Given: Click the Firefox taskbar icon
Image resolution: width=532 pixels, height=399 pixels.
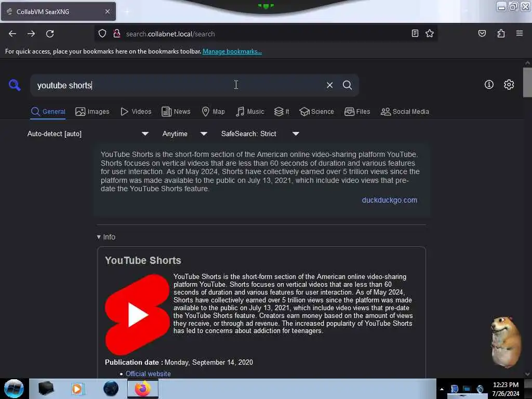Looking at the screenshot, I should click(x=143, y=389).
